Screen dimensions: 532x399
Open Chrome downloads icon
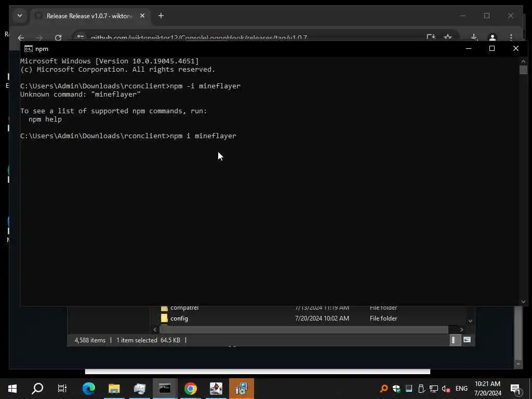(x=474, y=37)
